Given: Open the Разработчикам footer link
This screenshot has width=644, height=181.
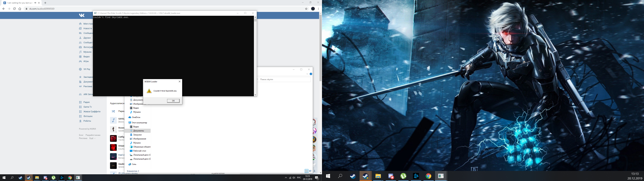Looking at the screenshot, I should pyautogui.click(x=93, y=135).
